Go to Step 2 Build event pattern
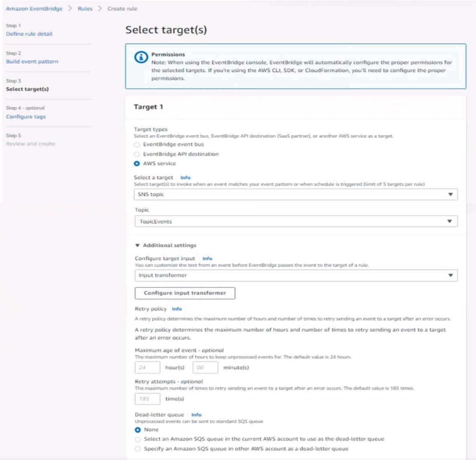The image size is (476, 460). (x=32, y=62)
